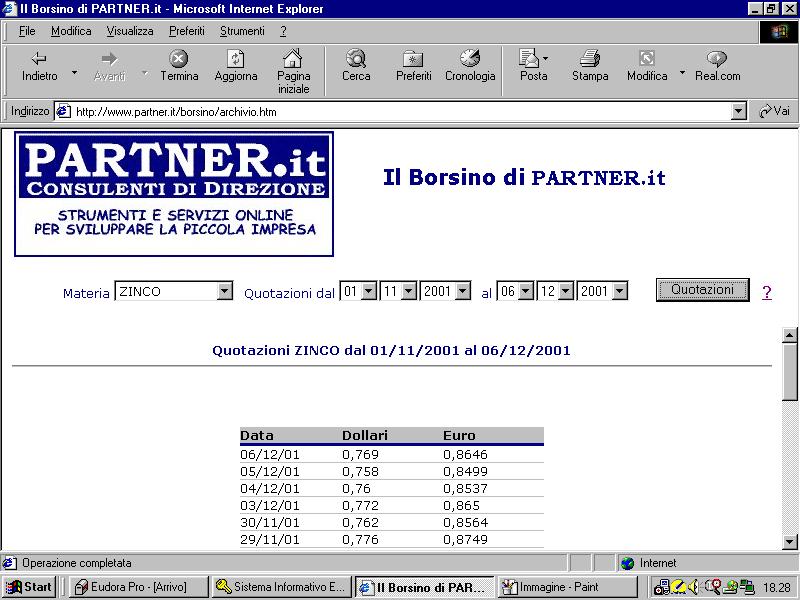Click the Internet zone globe icon
This screenshot has width=800, height=600.
tap(628, 563)
